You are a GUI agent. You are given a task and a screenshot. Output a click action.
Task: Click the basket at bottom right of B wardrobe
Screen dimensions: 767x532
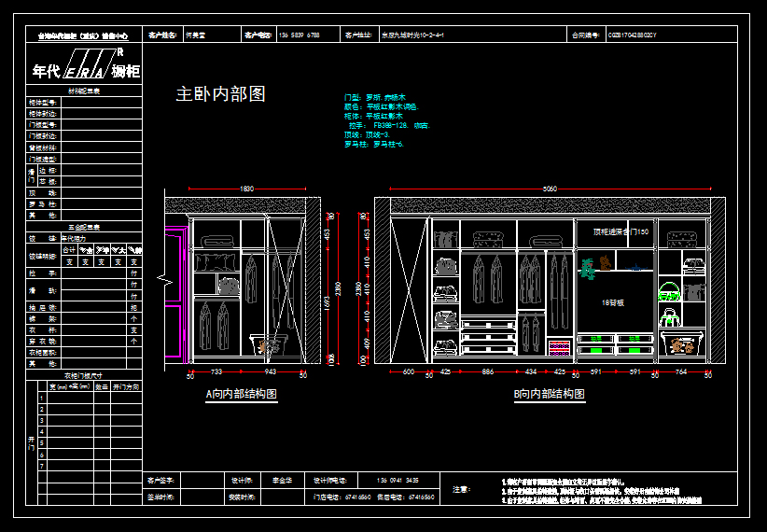(682, 346)
